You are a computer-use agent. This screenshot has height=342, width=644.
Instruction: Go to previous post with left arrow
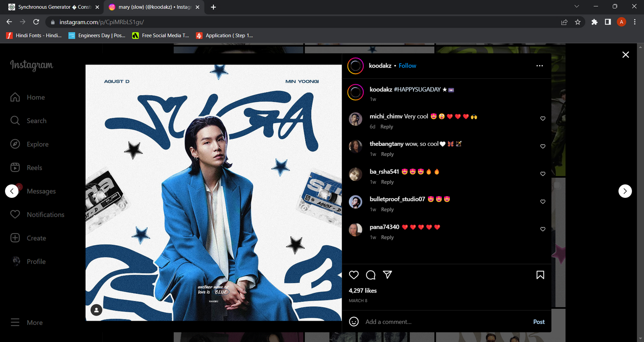click(12, 191)
